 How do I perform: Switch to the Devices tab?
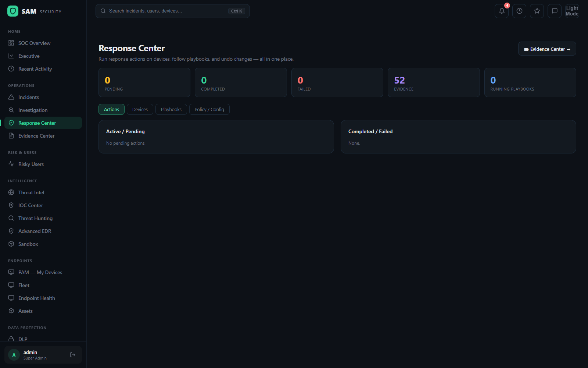140,109
